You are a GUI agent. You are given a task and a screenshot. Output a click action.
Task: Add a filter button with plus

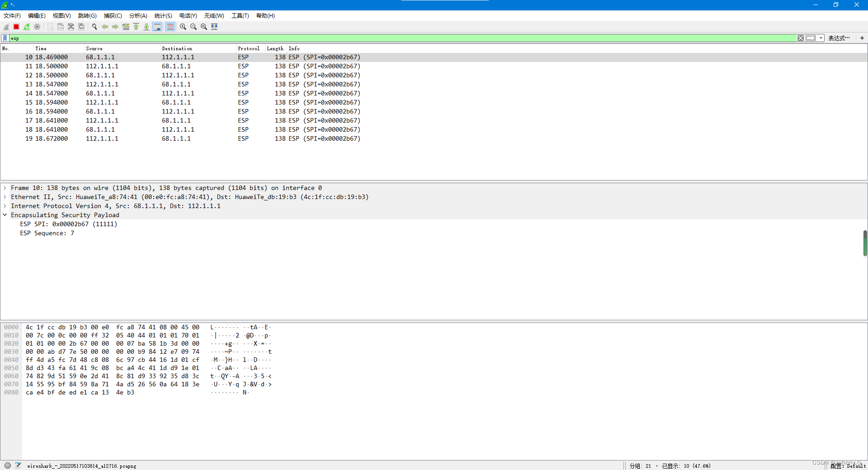point(862,38)
